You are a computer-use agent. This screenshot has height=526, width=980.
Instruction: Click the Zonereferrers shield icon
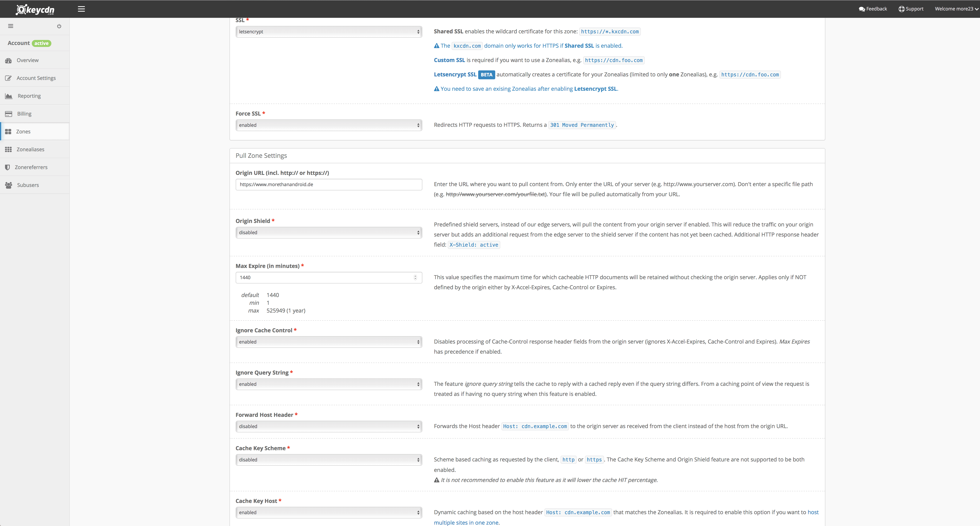7,167
